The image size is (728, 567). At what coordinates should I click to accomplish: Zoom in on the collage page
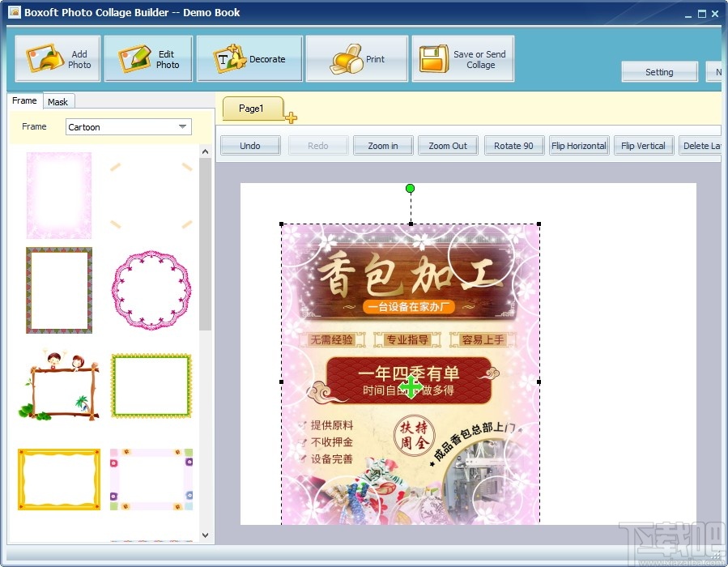(x=382, y=145)
